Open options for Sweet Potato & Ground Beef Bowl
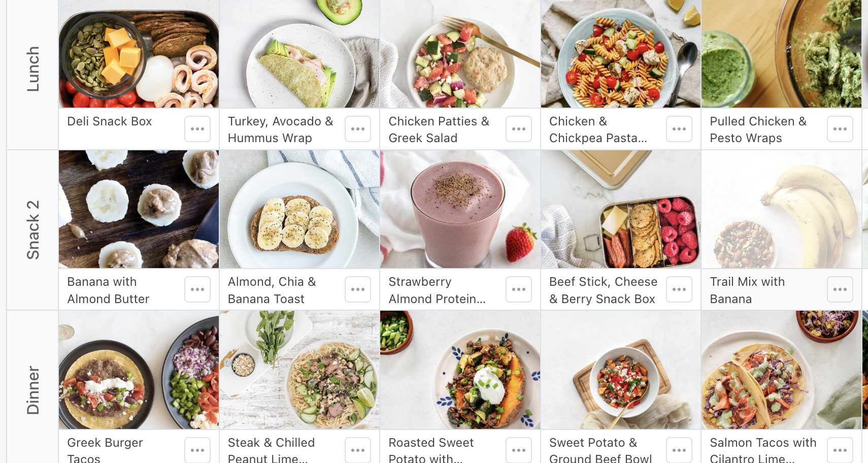This screenshot has height=463, width=868. click(679, 450)
